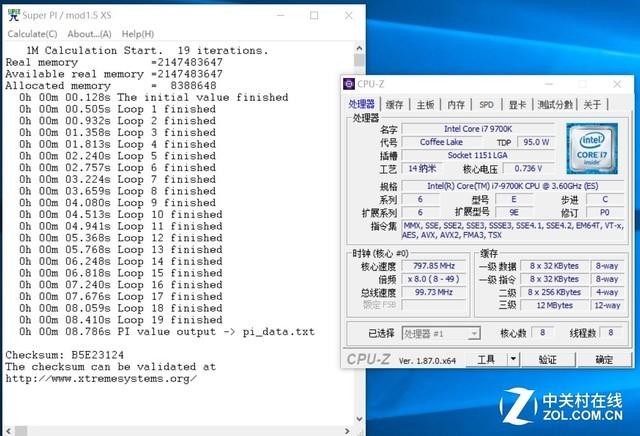Click the 线程数 value 8
Viewport: 640px width, 436px height.
611,332
